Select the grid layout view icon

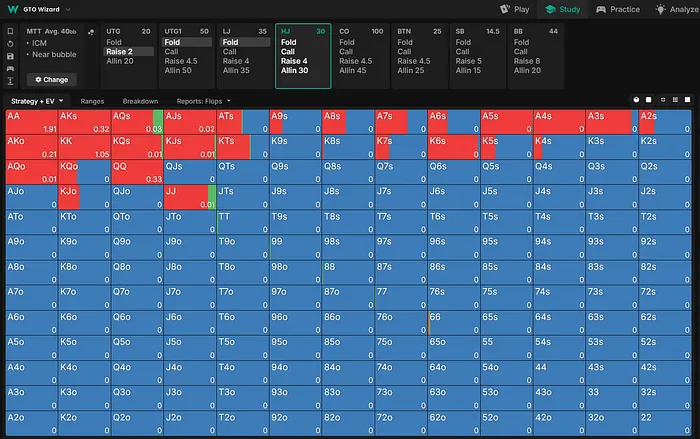point(677,101)
